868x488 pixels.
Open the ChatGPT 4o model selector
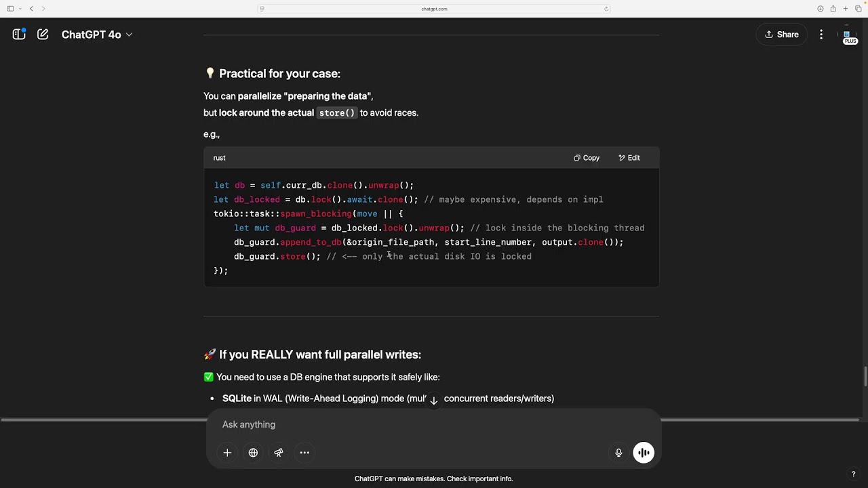(x=96, y=35)
